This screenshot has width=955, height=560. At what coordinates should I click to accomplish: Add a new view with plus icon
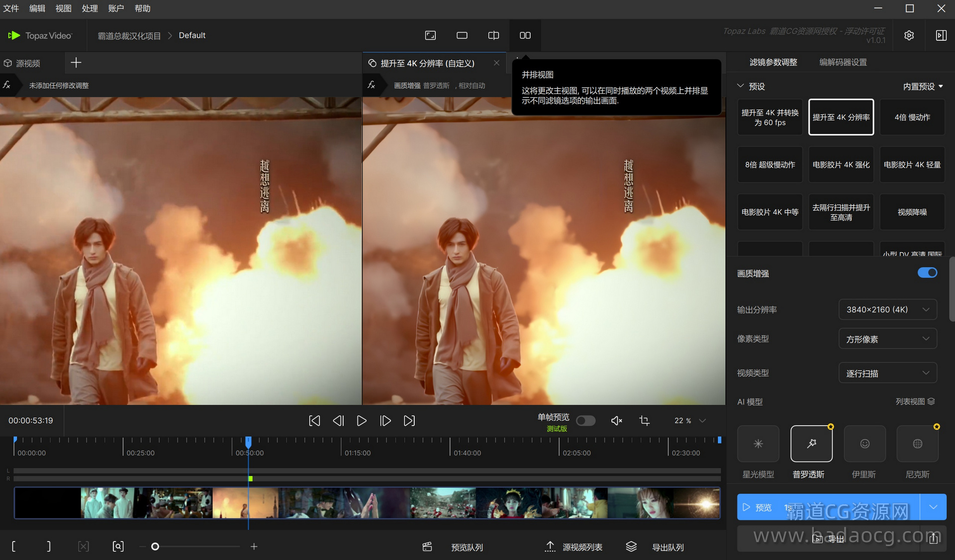click(76, 63)
